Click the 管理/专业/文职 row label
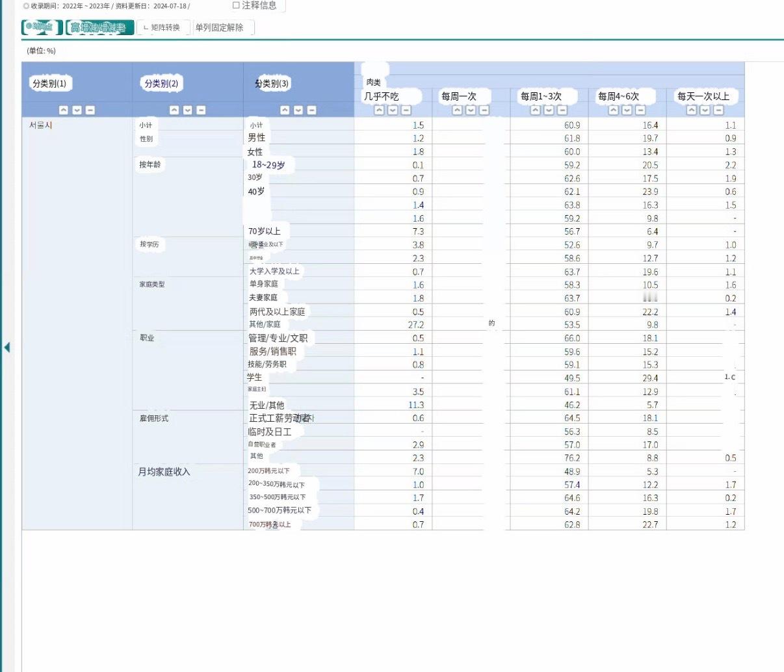The height and width of the screenshot is (672, 784). (278, 338)
